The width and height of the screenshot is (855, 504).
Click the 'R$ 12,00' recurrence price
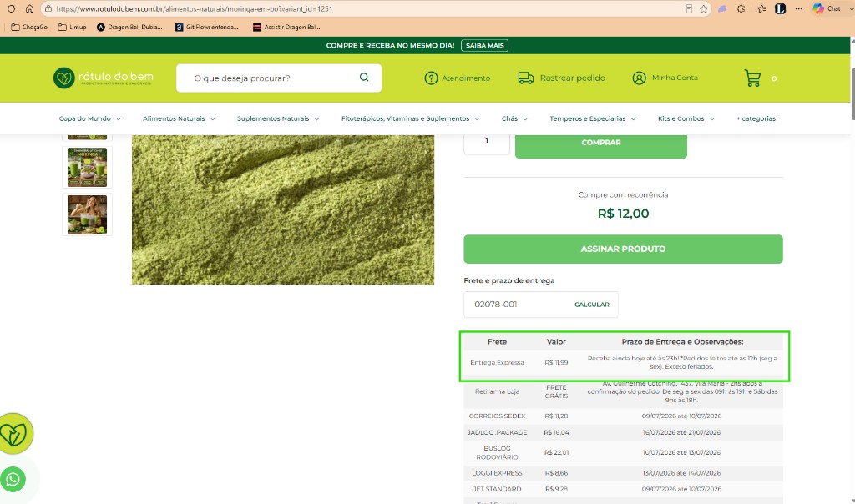[623, 214]
